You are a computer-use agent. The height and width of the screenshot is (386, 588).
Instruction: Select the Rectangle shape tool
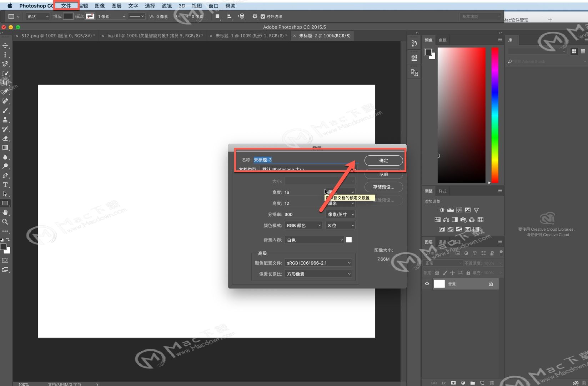coord(5,204)
